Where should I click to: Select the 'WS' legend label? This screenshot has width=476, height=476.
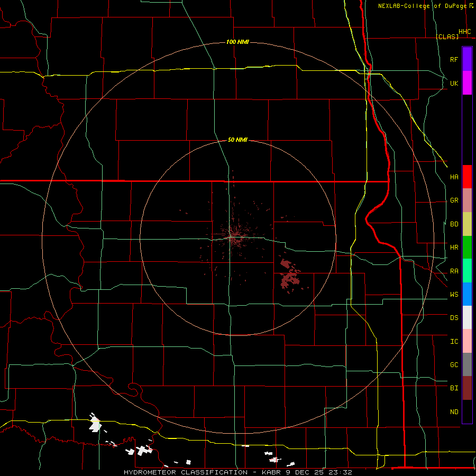coord(454,295)
